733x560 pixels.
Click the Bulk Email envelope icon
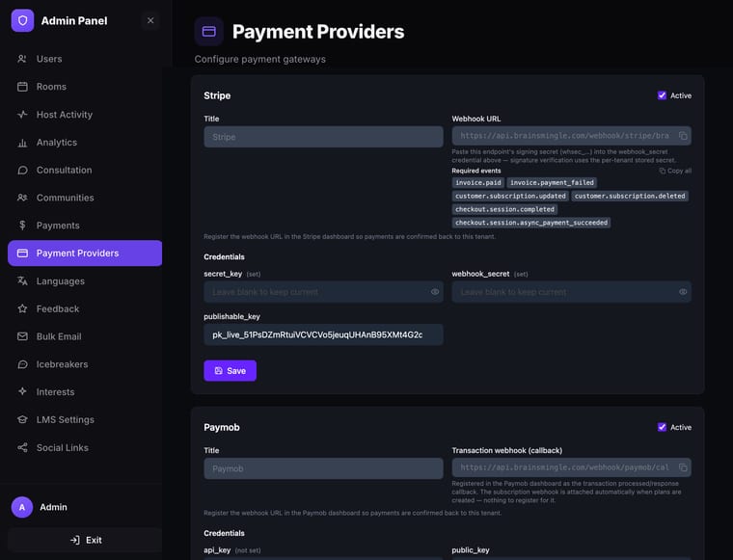click(x=22, y=336)
